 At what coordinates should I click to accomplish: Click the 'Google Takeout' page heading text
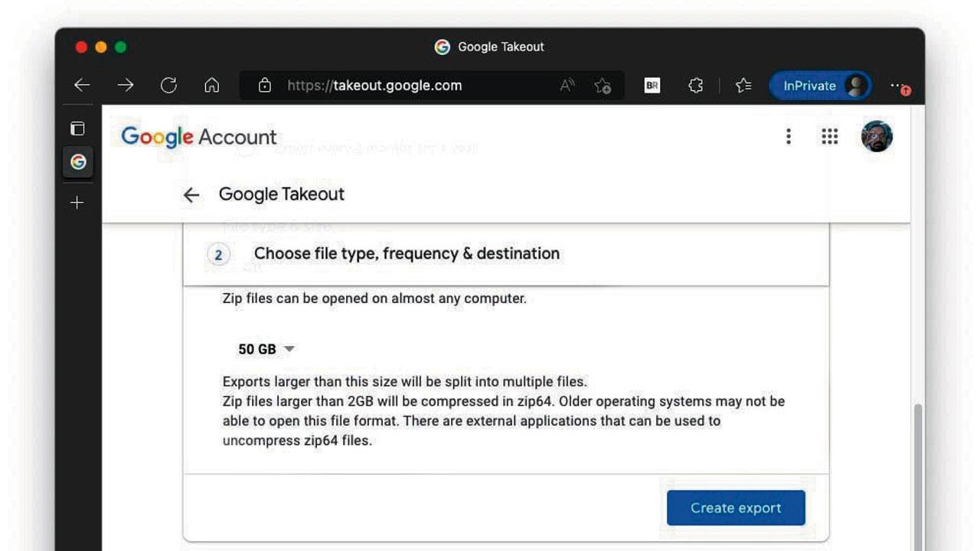[x=282, y=194]
